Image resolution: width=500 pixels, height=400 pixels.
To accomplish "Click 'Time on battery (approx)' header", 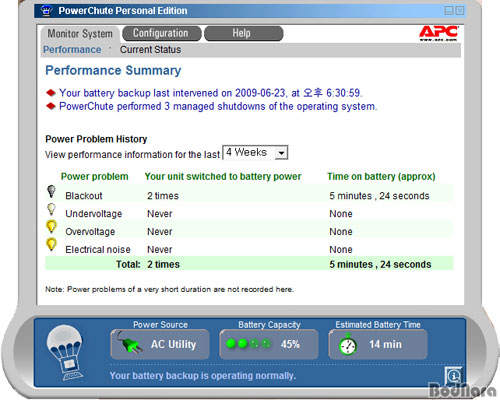I will (381, 176).
